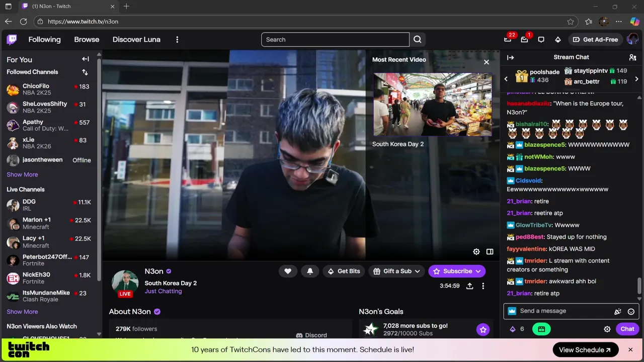Screen dimensions: 644x362
Task: Open the emote picker smiley icon
Action: click(x=631, y=311)
